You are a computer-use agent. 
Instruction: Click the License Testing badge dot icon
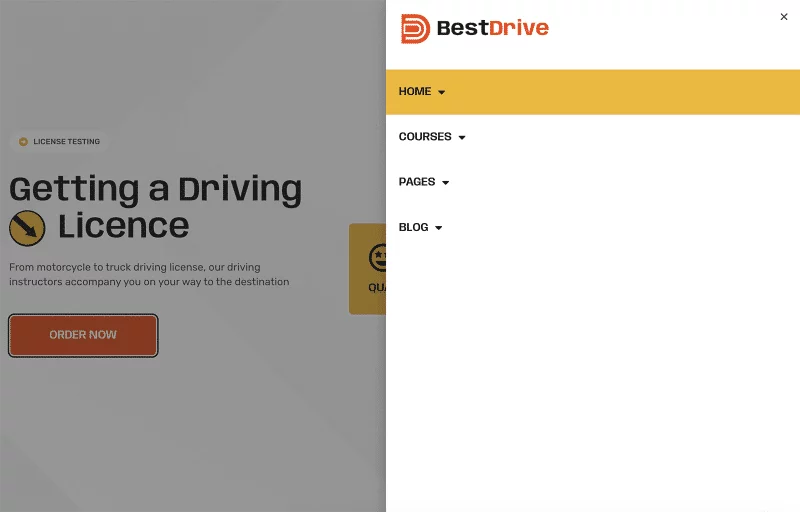tap(23, 142)
